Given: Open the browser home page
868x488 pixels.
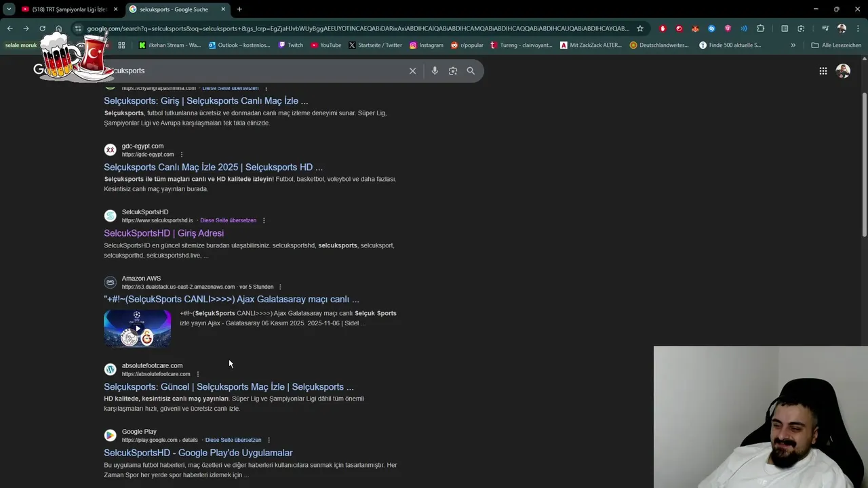Looking at the screenshot, I should [58, 28].
